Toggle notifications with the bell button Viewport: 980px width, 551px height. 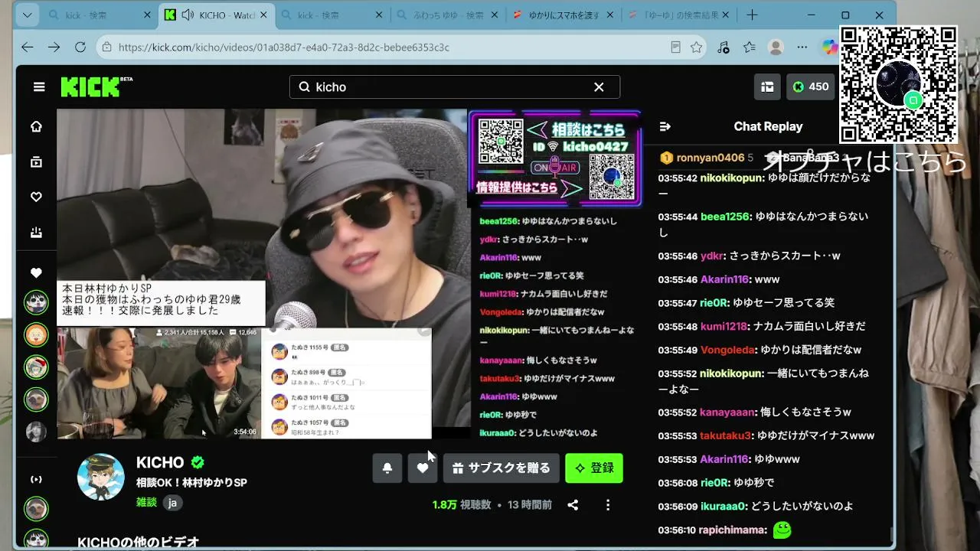pyautogui.click(x=387, y=468)
